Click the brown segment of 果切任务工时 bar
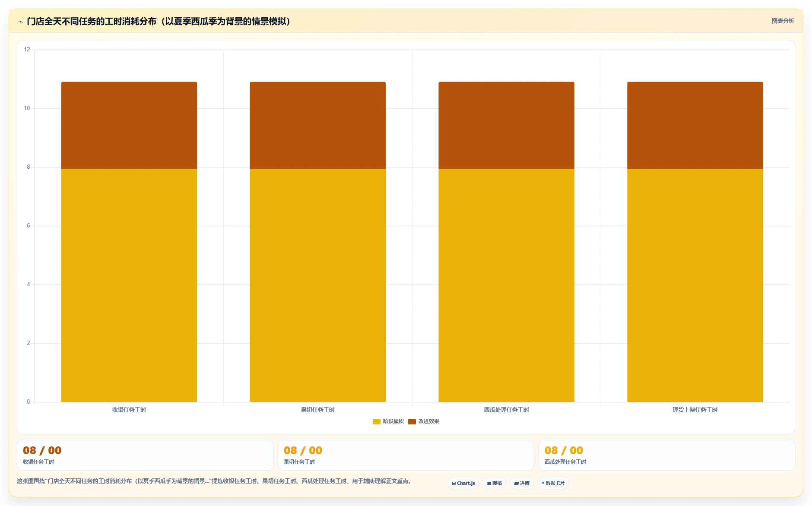 tap(318, 125)
